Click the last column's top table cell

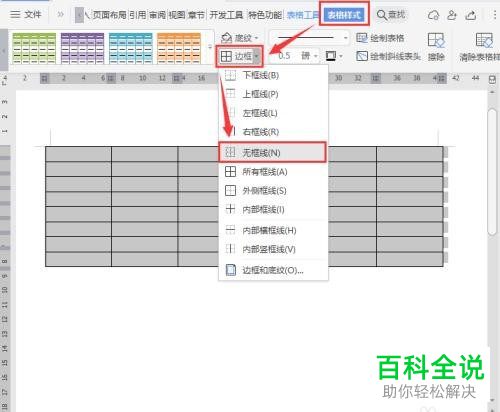tap(410, 154)
